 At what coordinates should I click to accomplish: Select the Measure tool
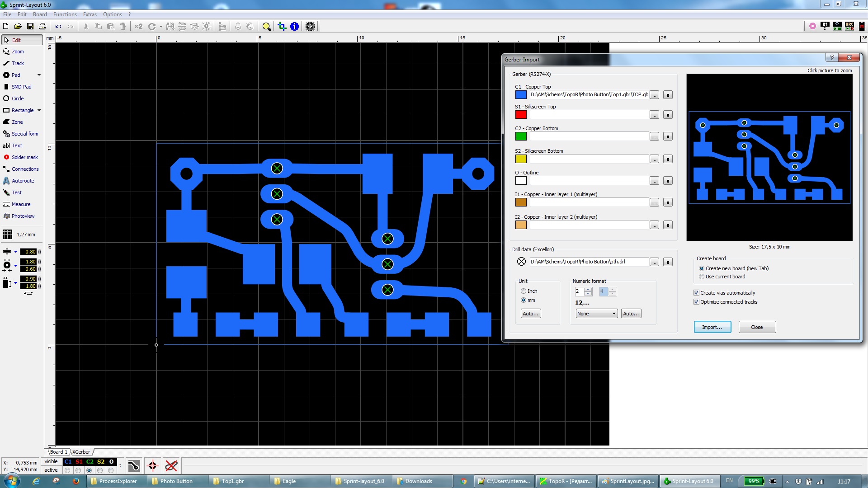(x=21, y=204)
